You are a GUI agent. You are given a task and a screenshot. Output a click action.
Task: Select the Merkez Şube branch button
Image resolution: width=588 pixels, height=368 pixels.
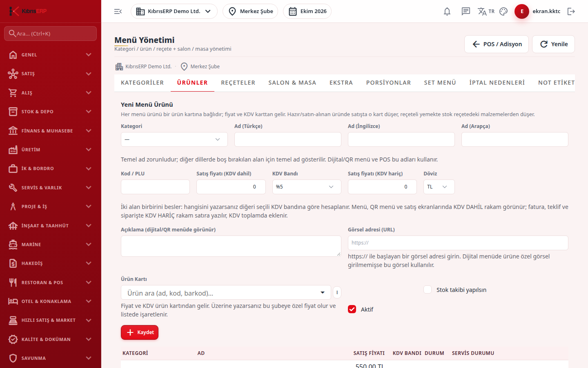pos(250,11)
